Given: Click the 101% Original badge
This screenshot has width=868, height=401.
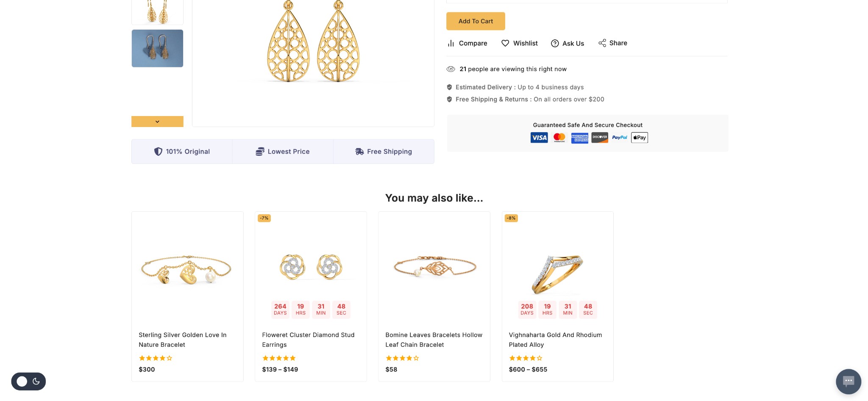Looking at the screenshot, I should pyautogui.click(x=182, y=152).
